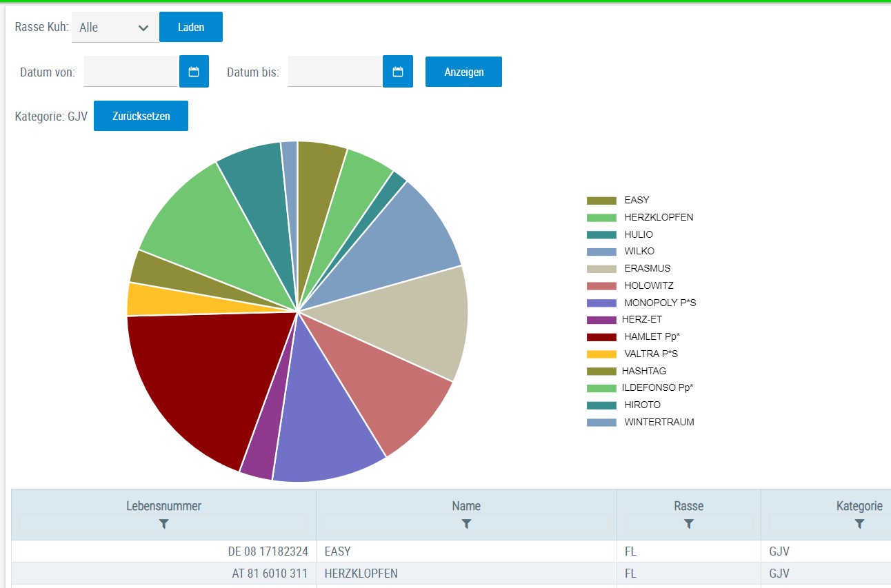Click into the Datum bis field
The image size is (891, 588).
(334, 72)
